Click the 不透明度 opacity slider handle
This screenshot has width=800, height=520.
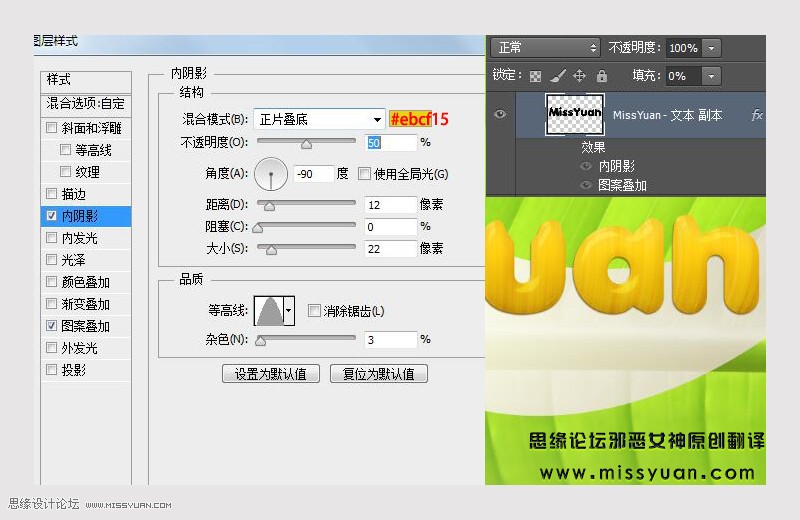coord(306,144)
